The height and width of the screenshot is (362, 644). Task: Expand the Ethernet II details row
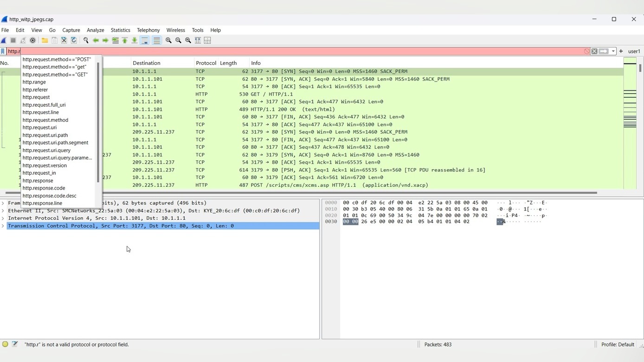click(3, 210)
